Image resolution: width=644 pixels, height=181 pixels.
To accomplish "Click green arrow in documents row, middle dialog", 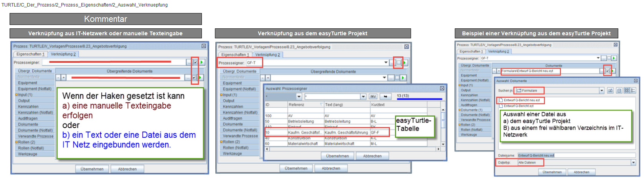I will [403, 78].
